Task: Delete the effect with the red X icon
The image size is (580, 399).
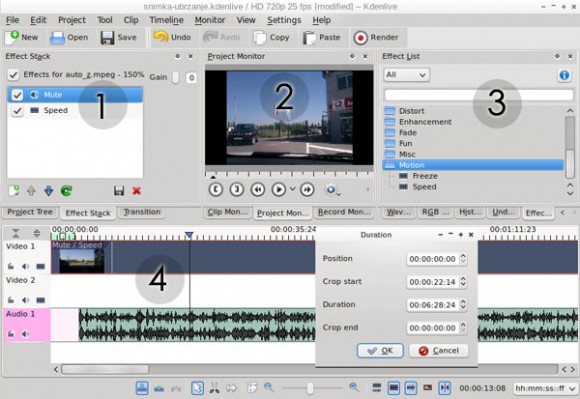Action: point(136,191)
